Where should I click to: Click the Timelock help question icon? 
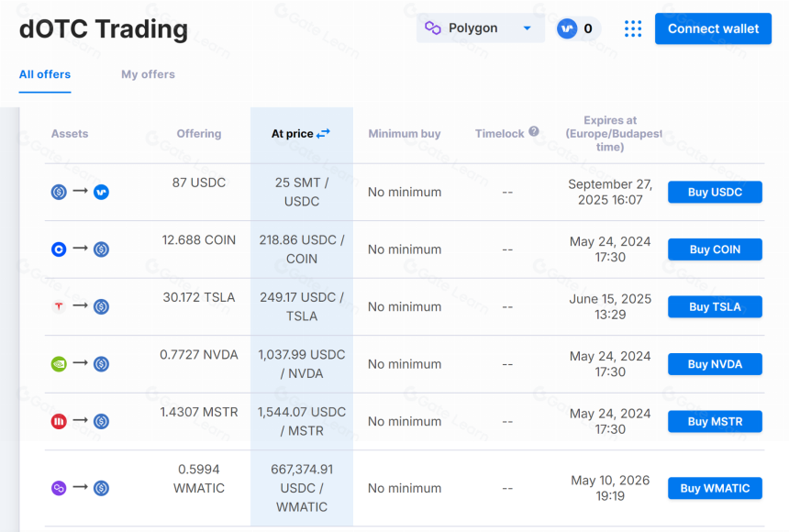[x=534, y=131]
